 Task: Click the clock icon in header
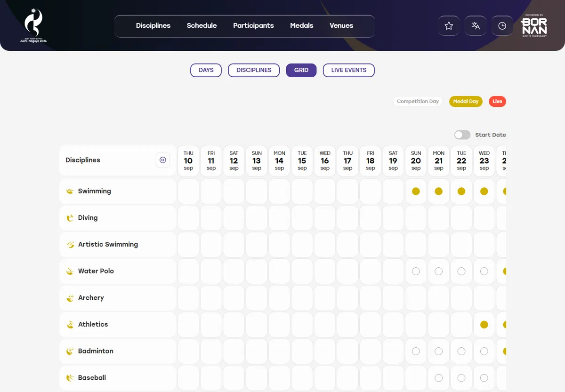502,26
